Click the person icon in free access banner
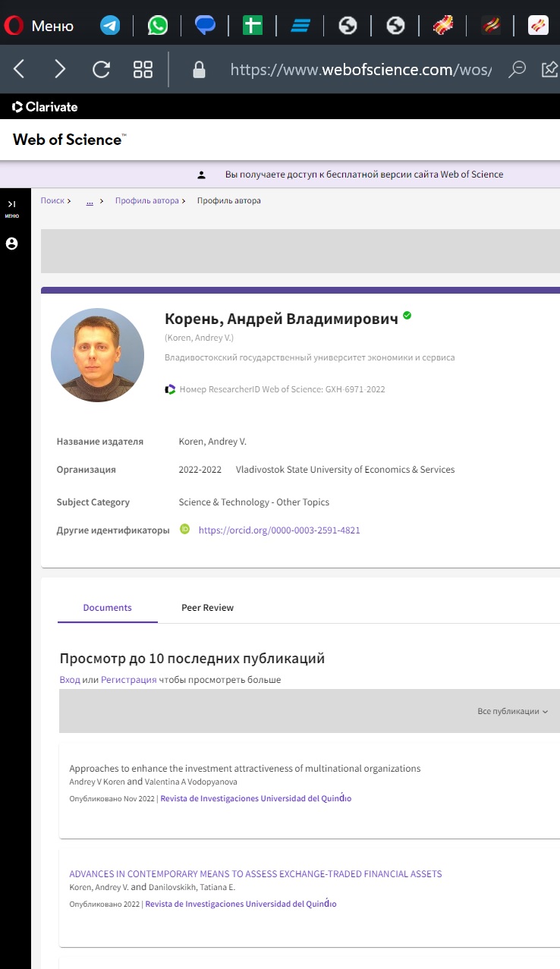The width and height of the screenshot is (560, 969). tap(201, 175)
